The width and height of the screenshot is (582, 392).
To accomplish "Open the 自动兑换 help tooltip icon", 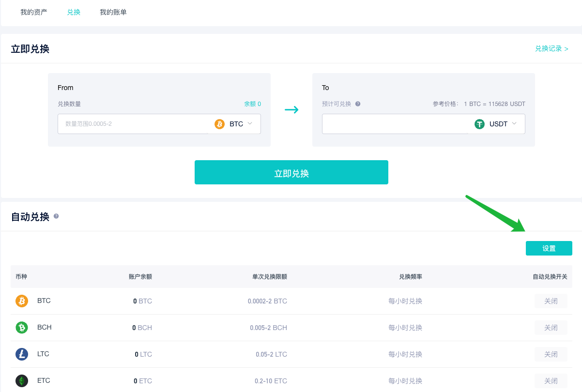I will click(x=56, y=216).
